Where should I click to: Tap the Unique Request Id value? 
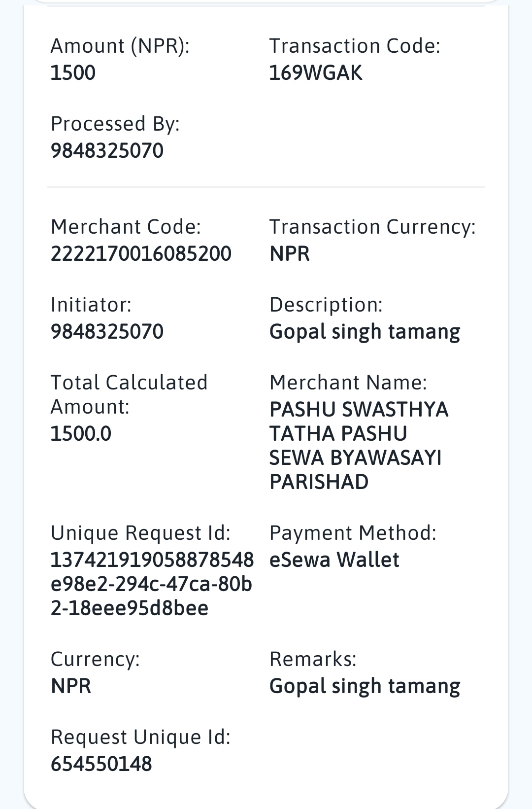coord(152,584)
